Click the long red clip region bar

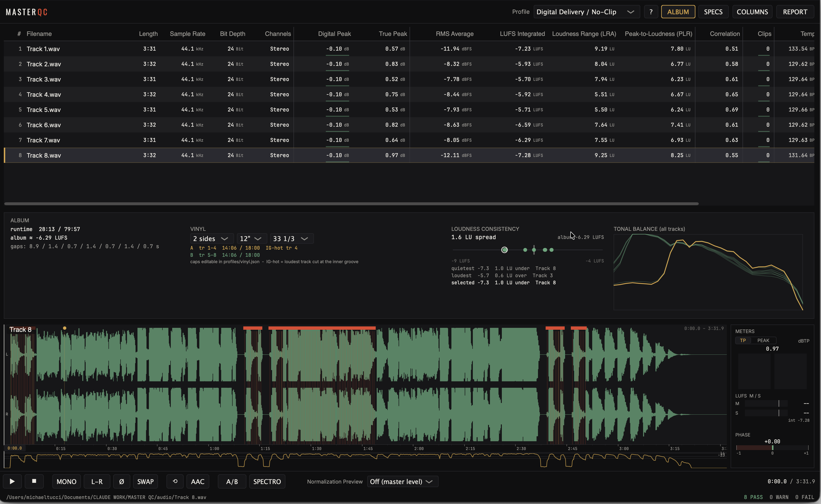(322, 328)
